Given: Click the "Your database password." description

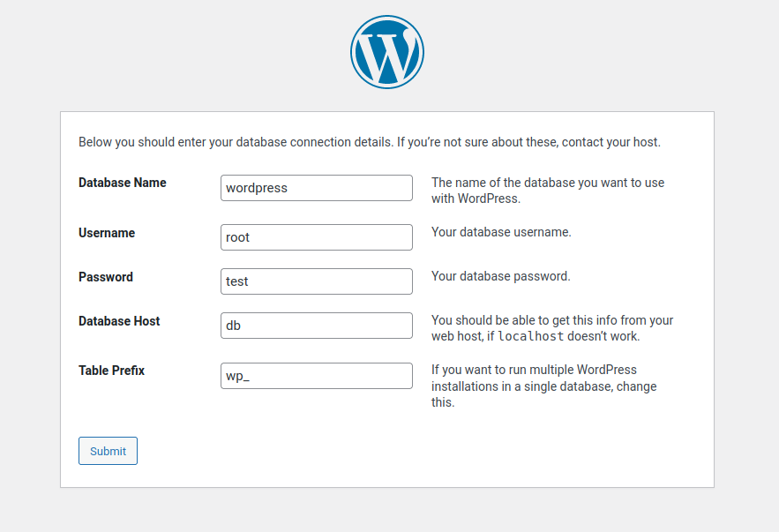Looking at the screenshot, I should click(500, 276).
